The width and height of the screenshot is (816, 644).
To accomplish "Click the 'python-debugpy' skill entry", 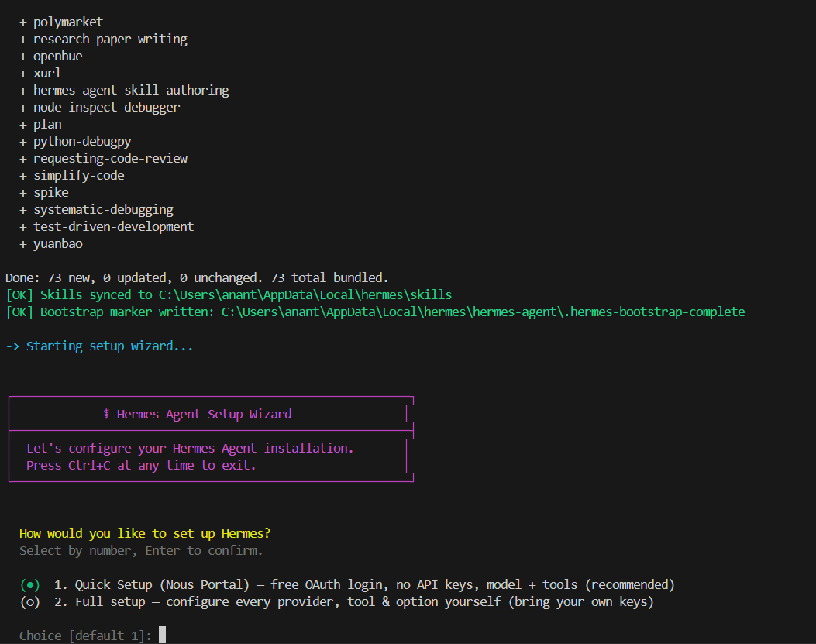I will [x=82, y=142].
